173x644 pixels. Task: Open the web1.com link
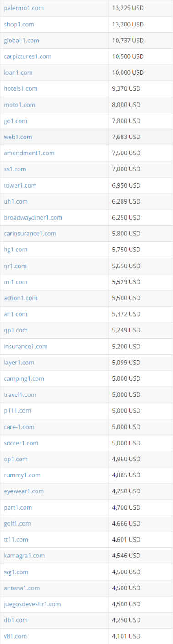(x=18, y=137)
